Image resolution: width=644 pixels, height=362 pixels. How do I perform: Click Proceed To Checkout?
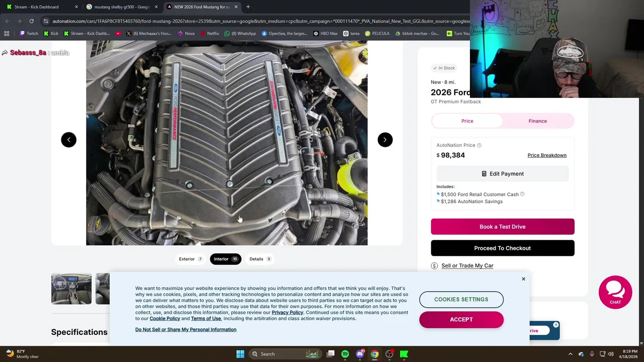click(x=502, y=248)
